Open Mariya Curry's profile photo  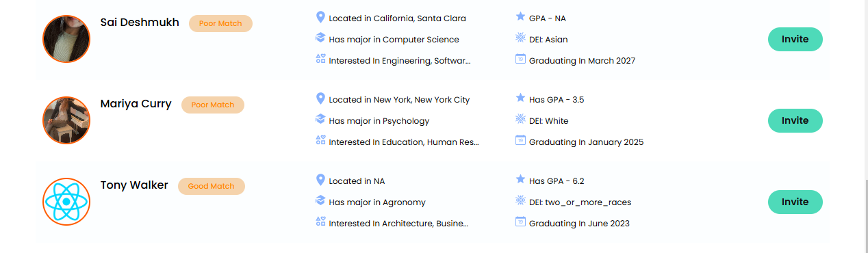click(66, 120)
